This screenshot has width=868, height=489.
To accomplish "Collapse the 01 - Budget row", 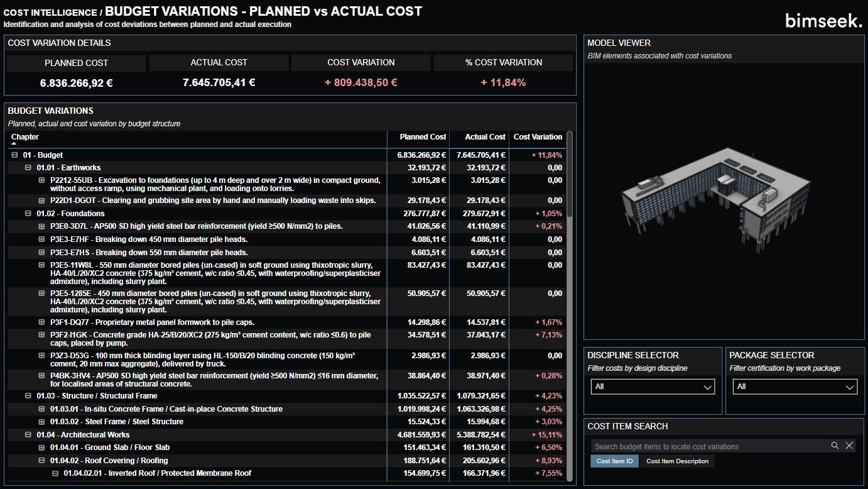I will click(x=14, y=155).
